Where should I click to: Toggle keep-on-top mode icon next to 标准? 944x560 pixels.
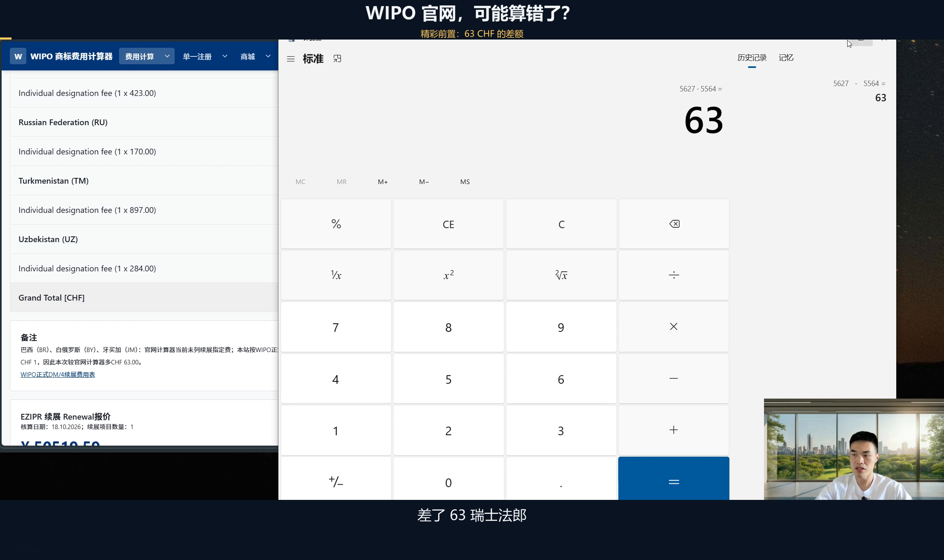pyautogui.click(x=337, y=59)
